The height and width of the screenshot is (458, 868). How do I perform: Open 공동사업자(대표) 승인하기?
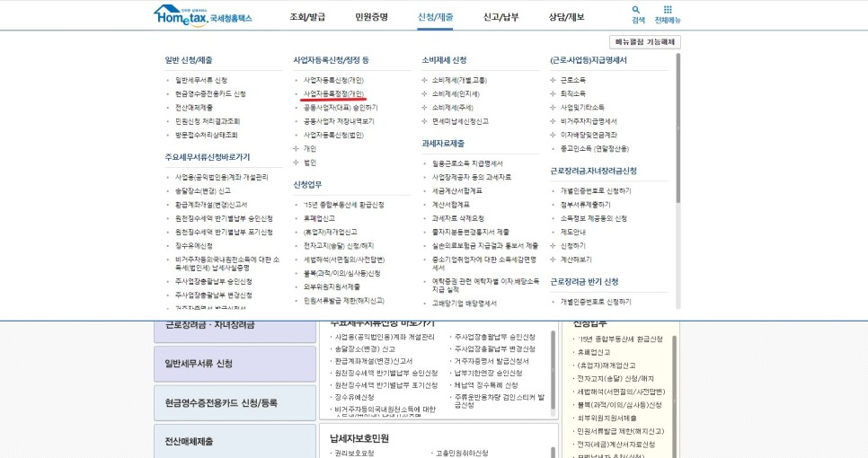click(x=341, y=108)
